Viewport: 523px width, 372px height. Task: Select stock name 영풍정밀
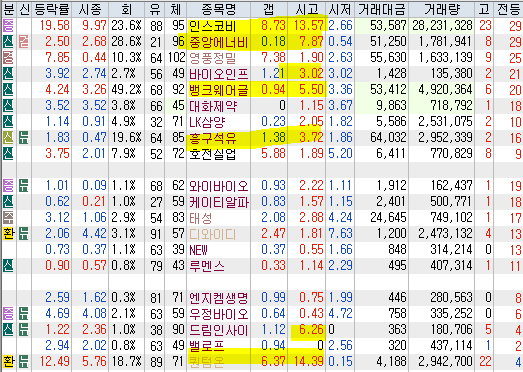point(212,58)
